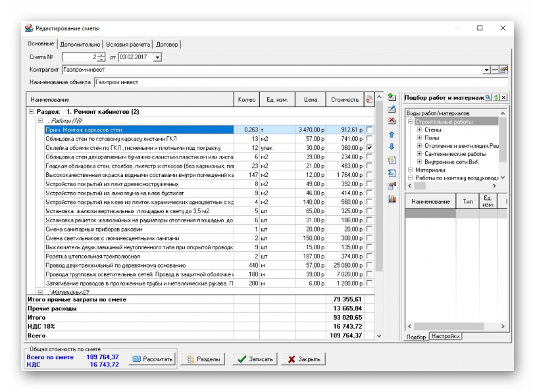535x392 pixels.
Task: Click the Записать button
Action: click(x=255, y=359)
